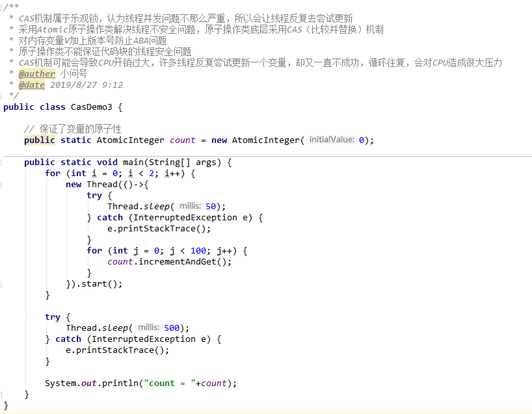Click the @auther Javadoc tag
This screenshot has height=414, width=532.
36,74
